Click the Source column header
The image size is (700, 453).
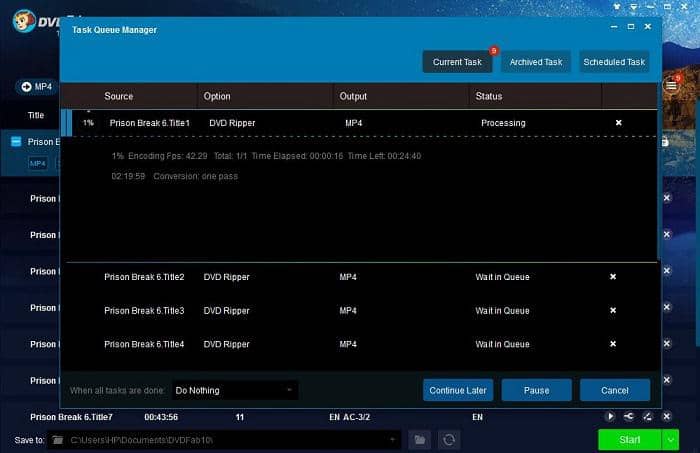(x=119, y=96)
